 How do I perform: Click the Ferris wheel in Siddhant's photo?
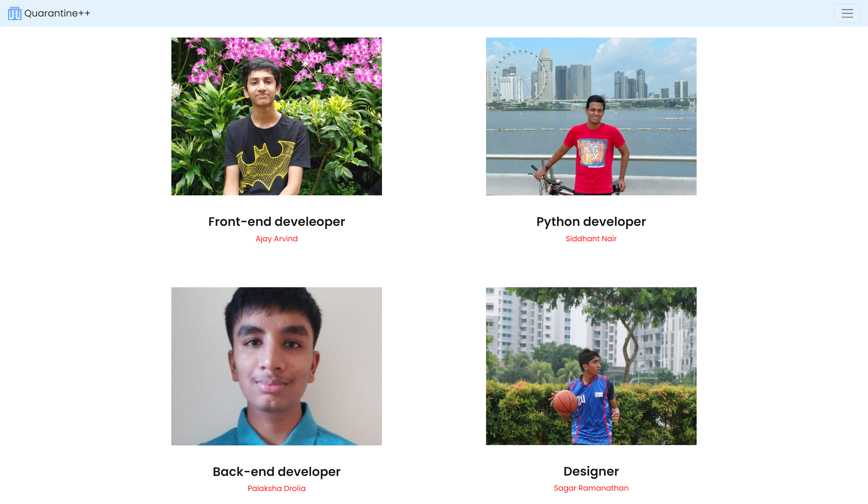click(520, 76)
